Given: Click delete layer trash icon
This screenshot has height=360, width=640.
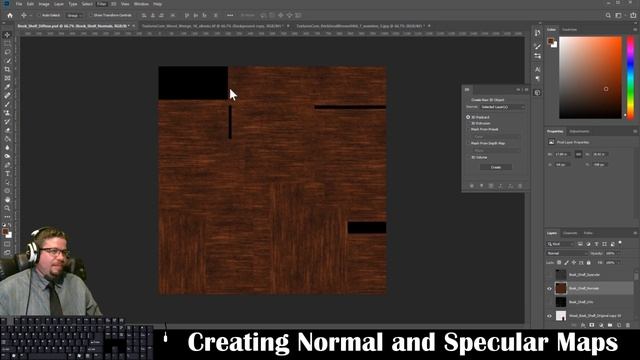Looking at the screenshot, I should tap(628, 325).
